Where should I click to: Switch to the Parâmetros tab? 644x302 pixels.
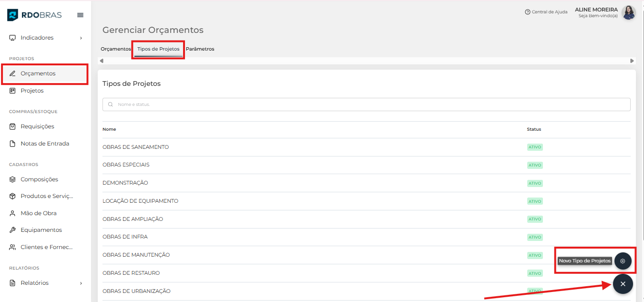point(200,49)
